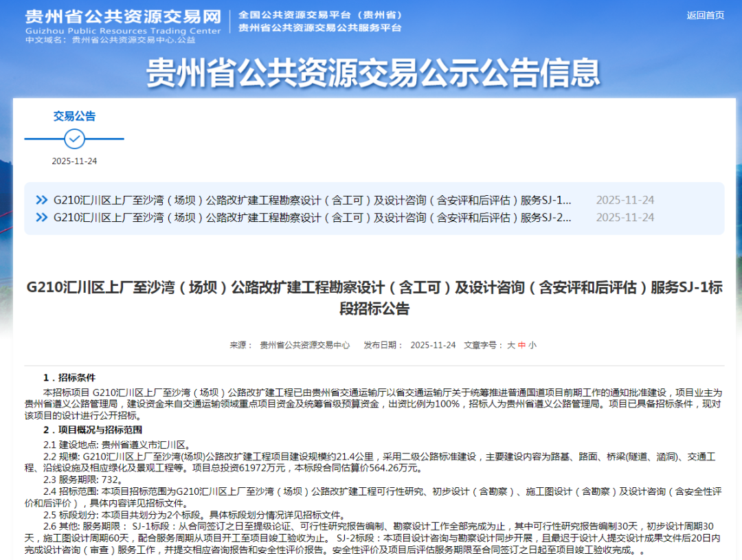742x560 pixels.
Task: Click the date beside the SJ-2 list entry
Action: [x=625, y=218]
